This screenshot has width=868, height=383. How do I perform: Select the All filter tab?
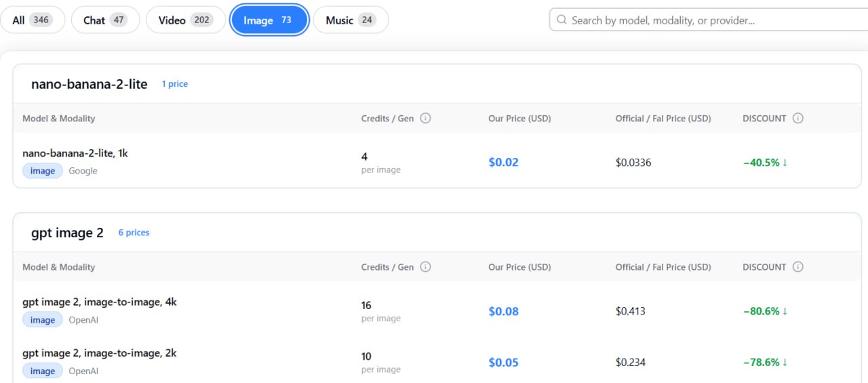[x=33, y=20]
